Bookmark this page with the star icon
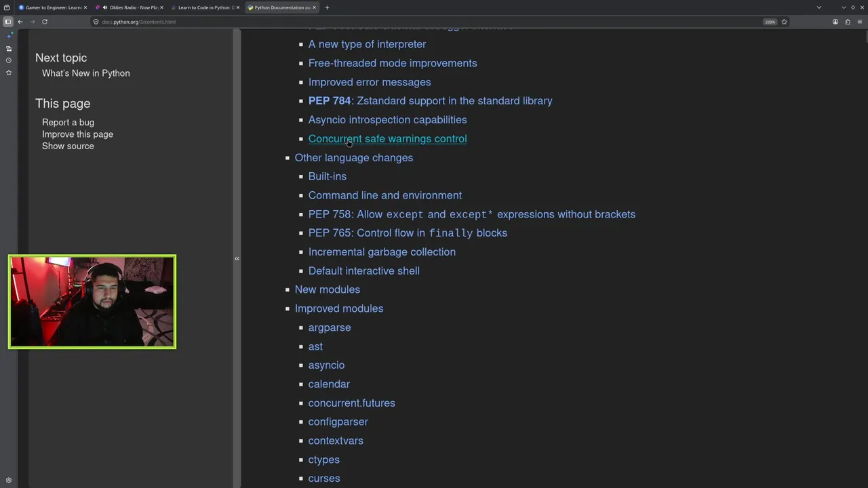 (x=784, y=22)
